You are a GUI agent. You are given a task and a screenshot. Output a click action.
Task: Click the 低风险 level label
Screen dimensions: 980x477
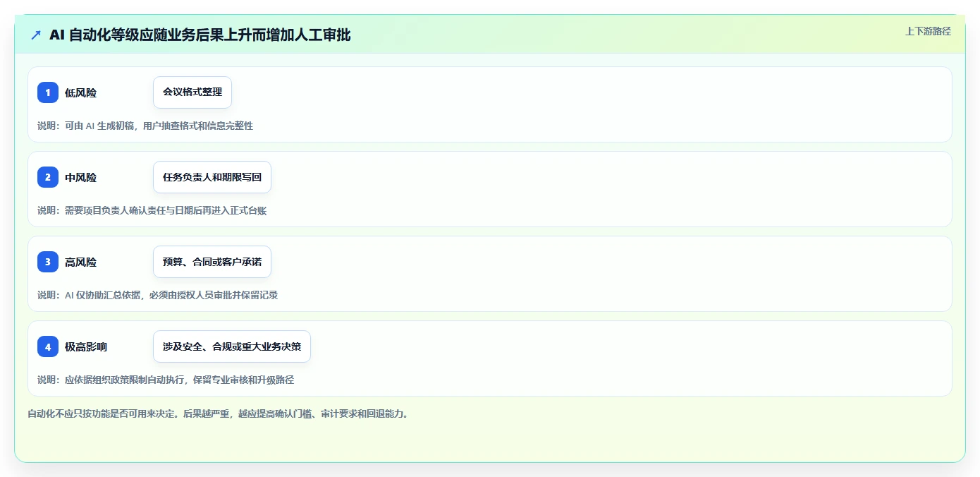(80, 92)
